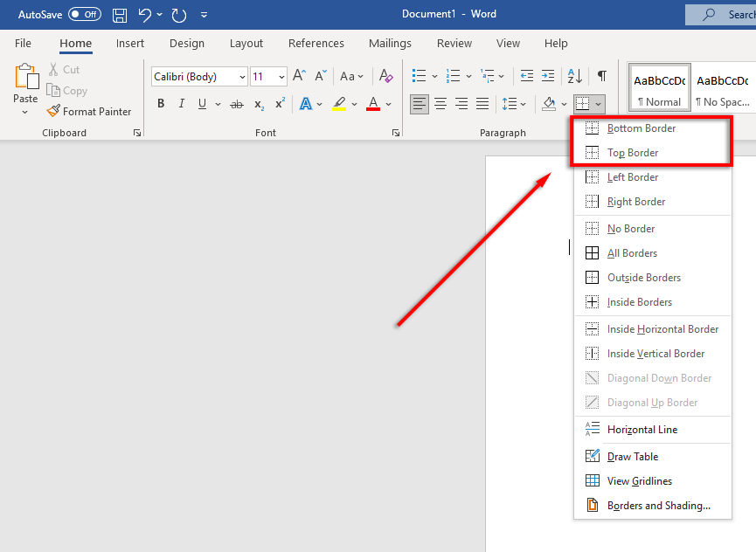Increase indent of the paragraph
The image size is (756, 552).
(547, 76)
